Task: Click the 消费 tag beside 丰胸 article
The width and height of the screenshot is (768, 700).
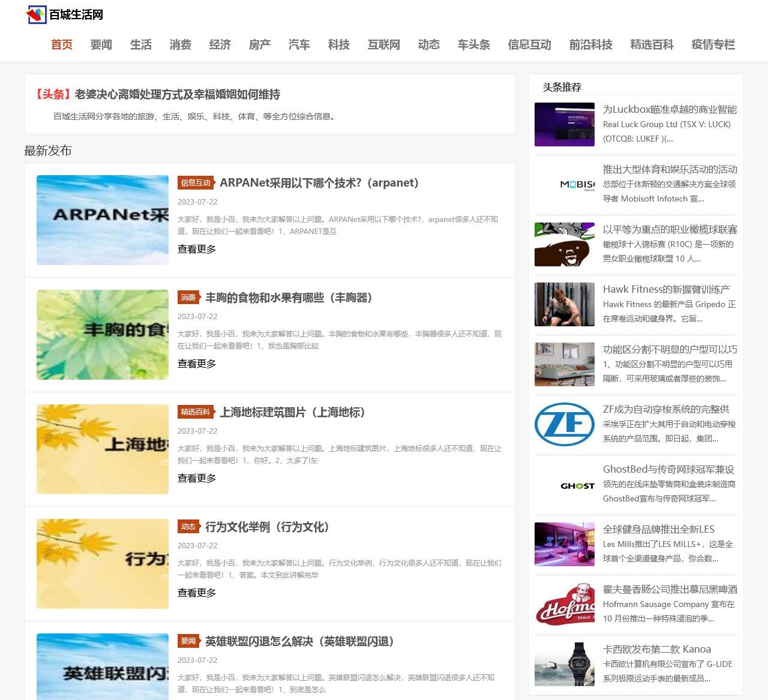Action: point(188,298)
